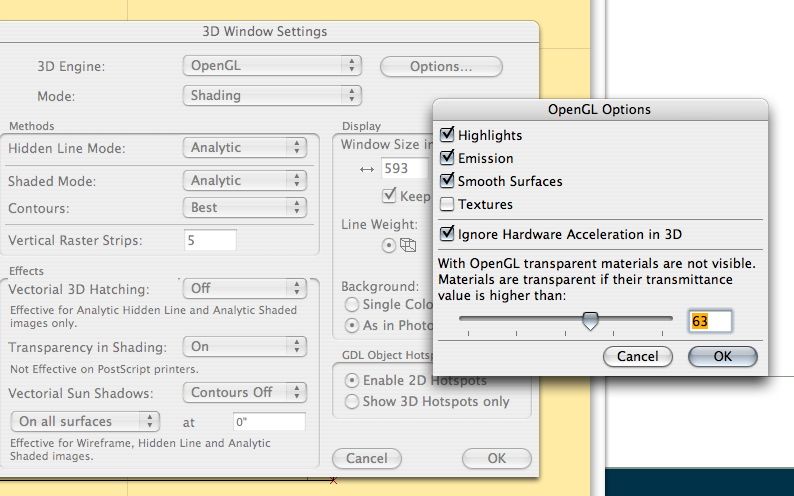Toggle the Keep proportions checkbox

point(389,195)
